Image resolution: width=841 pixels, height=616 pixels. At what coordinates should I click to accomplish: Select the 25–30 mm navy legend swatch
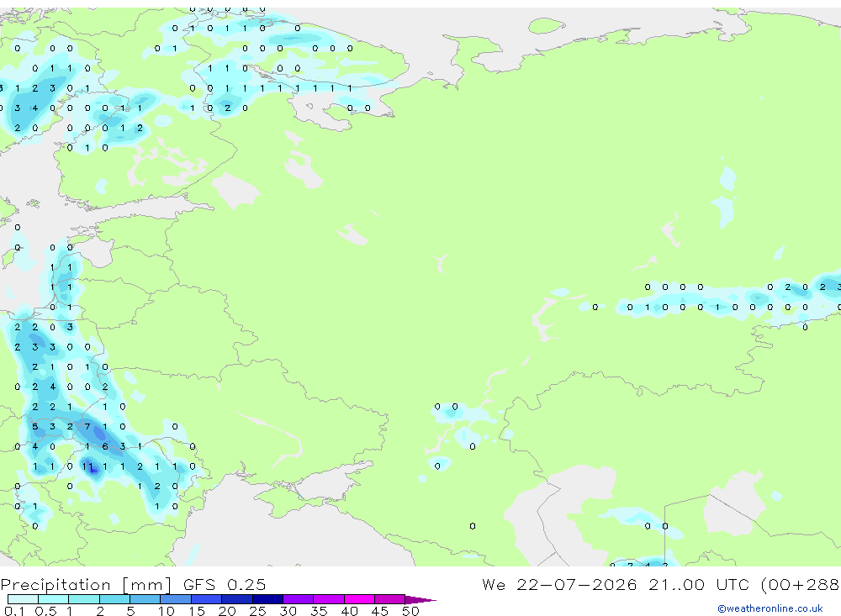click(267, 599)
